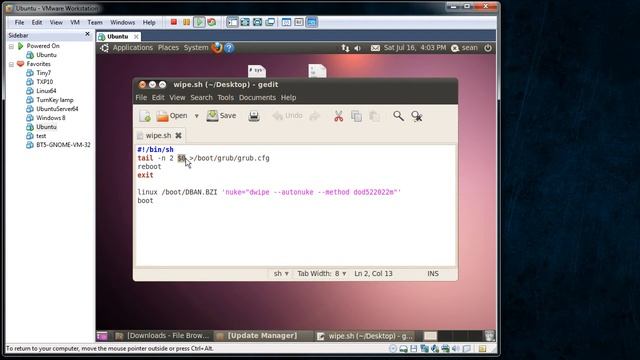Collapse the Powered On tree node
The width and height of the screenshot is (640, 360).
point(11,46)
